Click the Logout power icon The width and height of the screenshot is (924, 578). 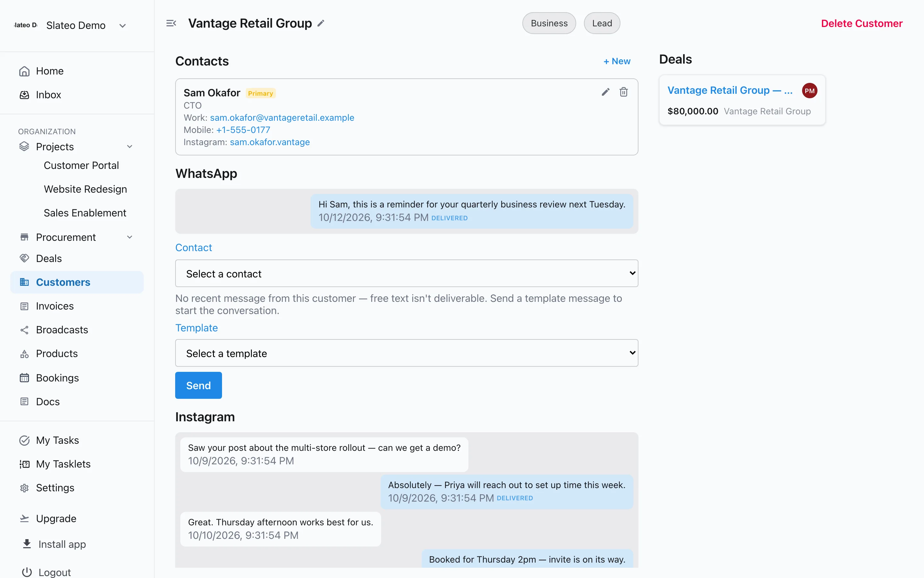coord(27,572)
